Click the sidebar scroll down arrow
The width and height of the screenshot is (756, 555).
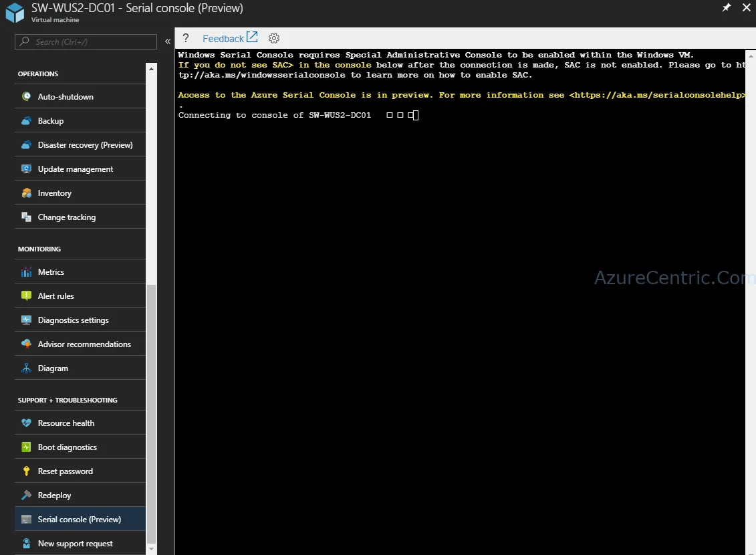click(151, 549)
